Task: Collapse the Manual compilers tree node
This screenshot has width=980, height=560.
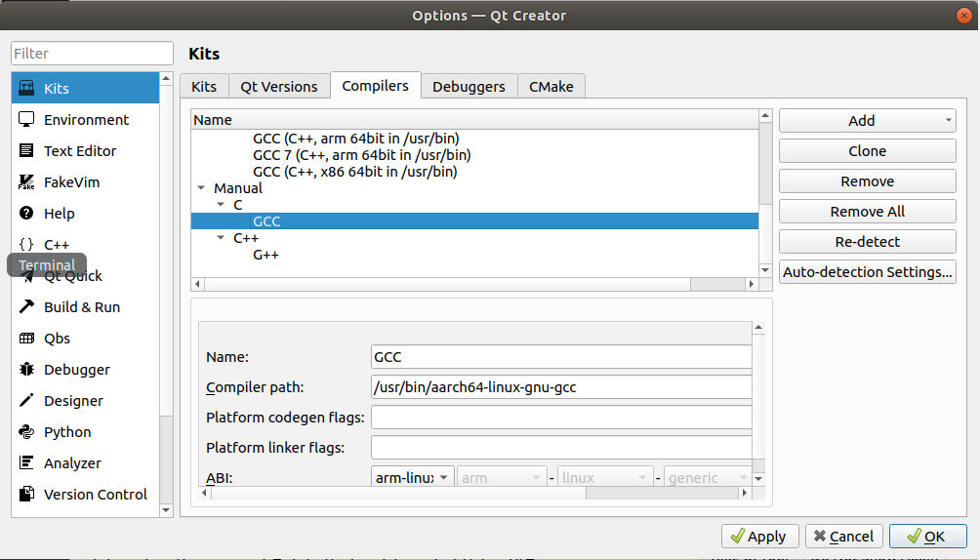Action: pos(201,188)
